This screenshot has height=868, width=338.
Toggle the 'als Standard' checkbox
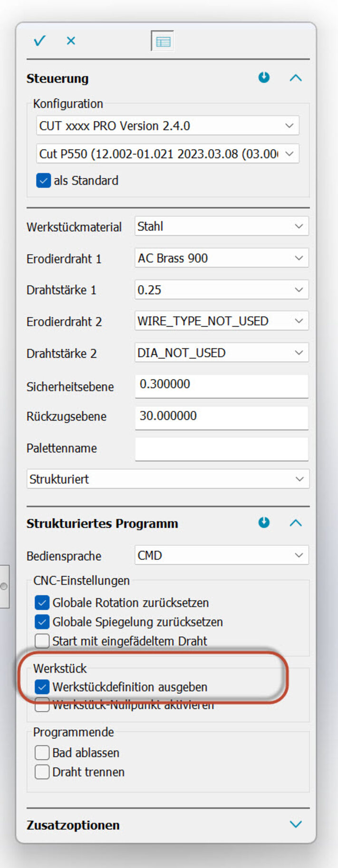43,181
